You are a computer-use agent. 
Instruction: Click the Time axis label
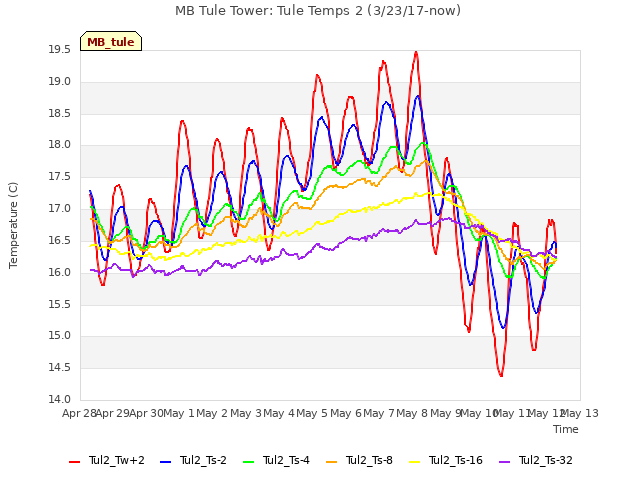click(x=566, y=429)
